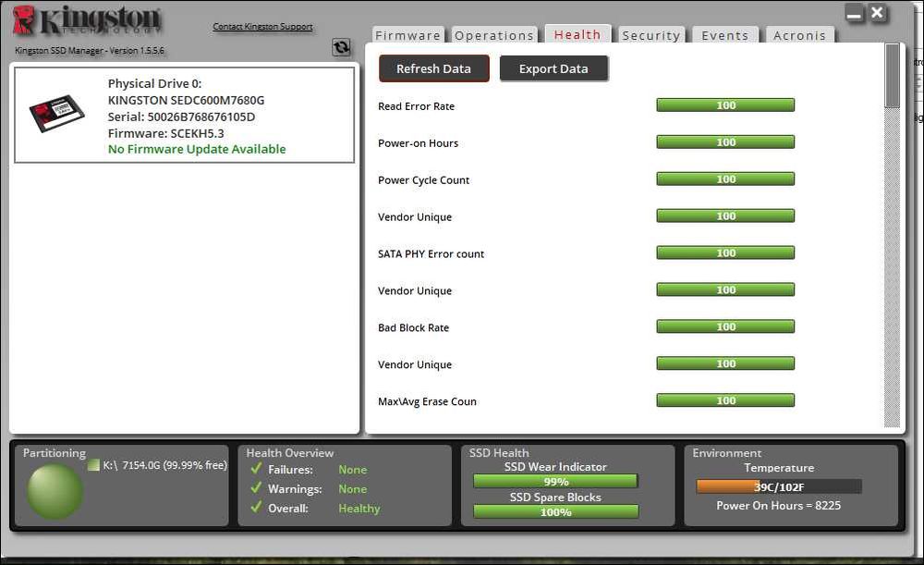Click the 'Firmware: SCEKH5.3' text

pyautogui.click(x=165, y=133)
